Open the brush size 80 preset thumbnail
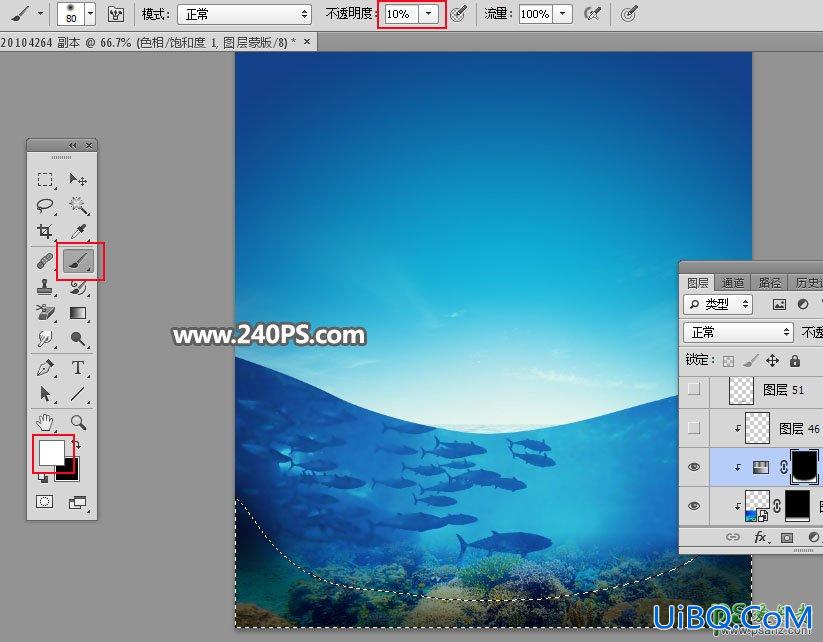This screenshot has height=642, width=823. point(71,14)
